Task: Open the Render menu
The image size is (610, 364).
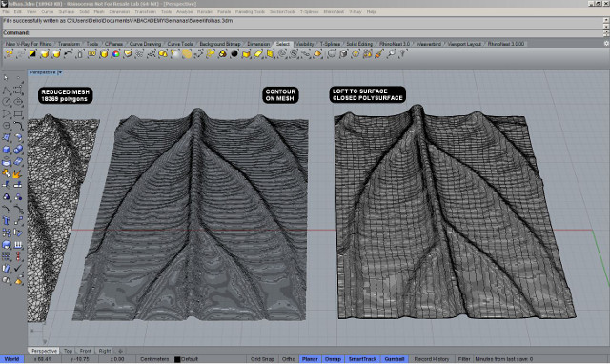Action: pos(205,12)
